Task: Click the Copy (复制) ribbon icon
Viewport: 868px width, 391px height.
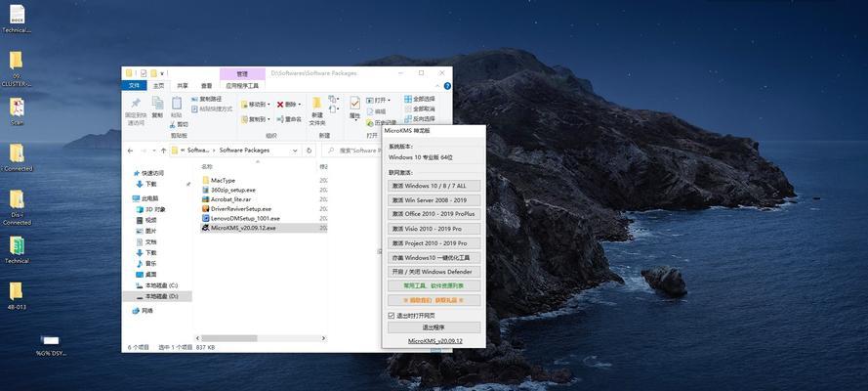Action: [158, 107]
